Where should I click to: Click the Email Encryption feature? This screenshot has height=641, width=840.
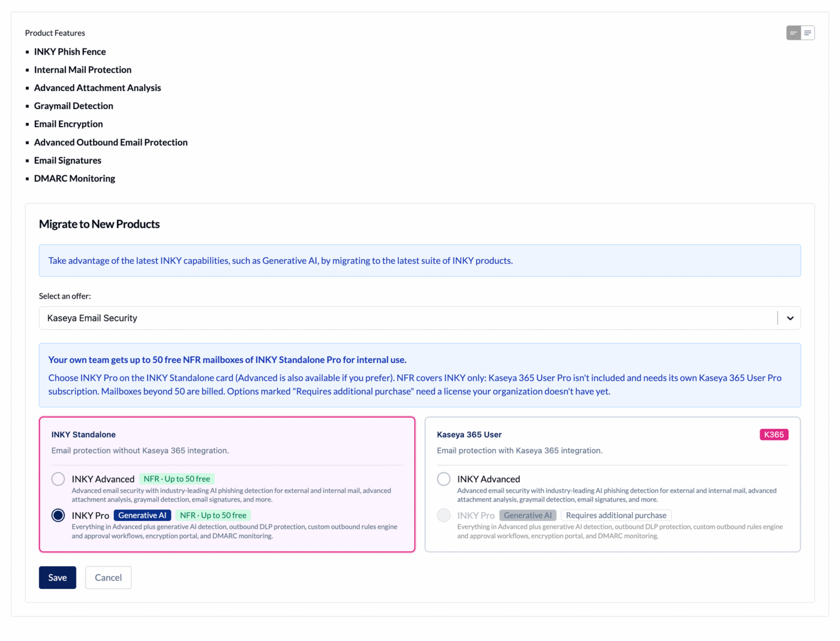pos(68,124)
